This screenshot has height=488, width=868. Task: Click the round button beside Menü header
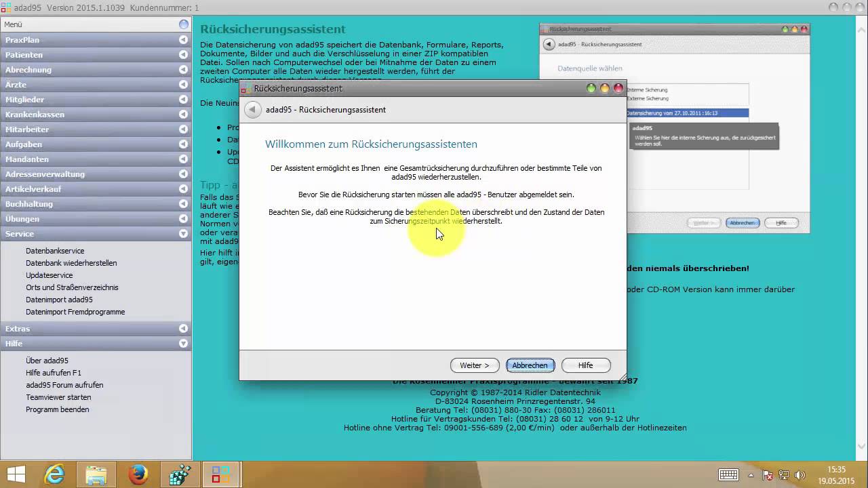click(x=184, y=24)
